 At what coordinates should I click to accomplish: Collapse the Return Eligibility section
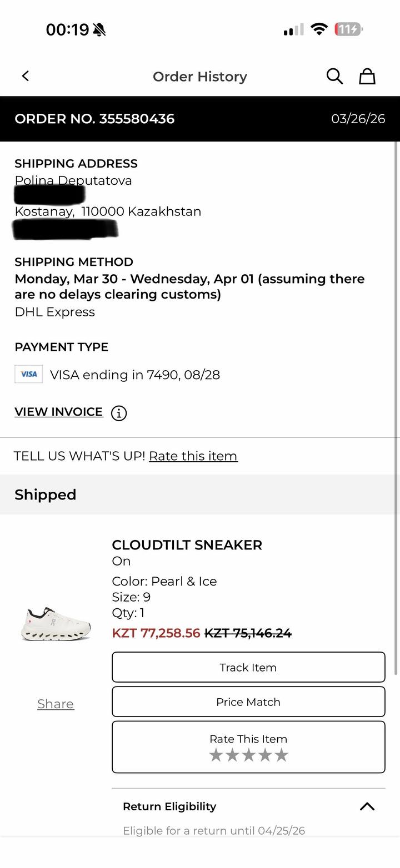(x=367, y=806)
